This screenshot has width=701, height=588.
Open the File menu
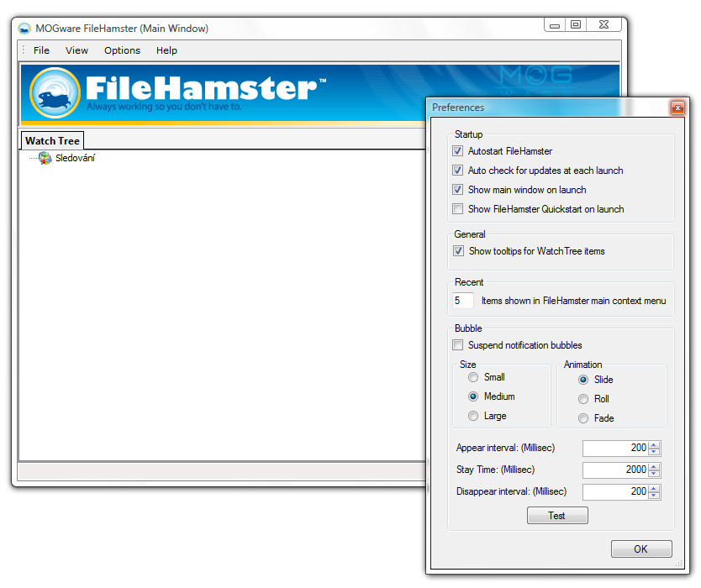point(41,50)
